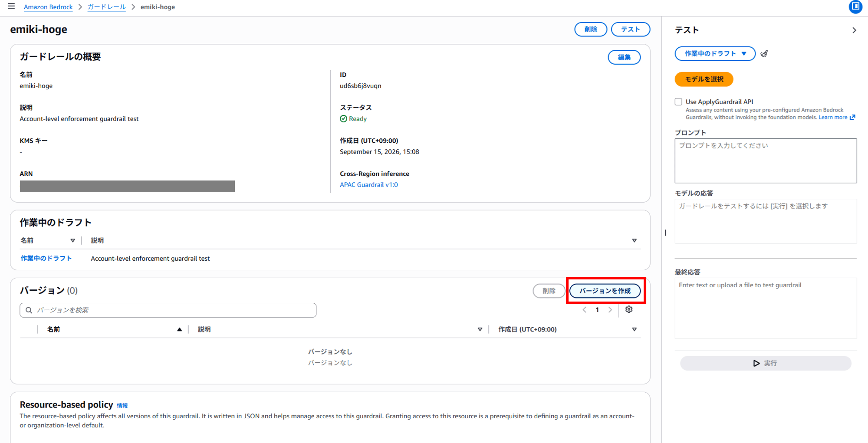
Task: Click the panel resize handle beside the test panel
Action: point(665,233)
